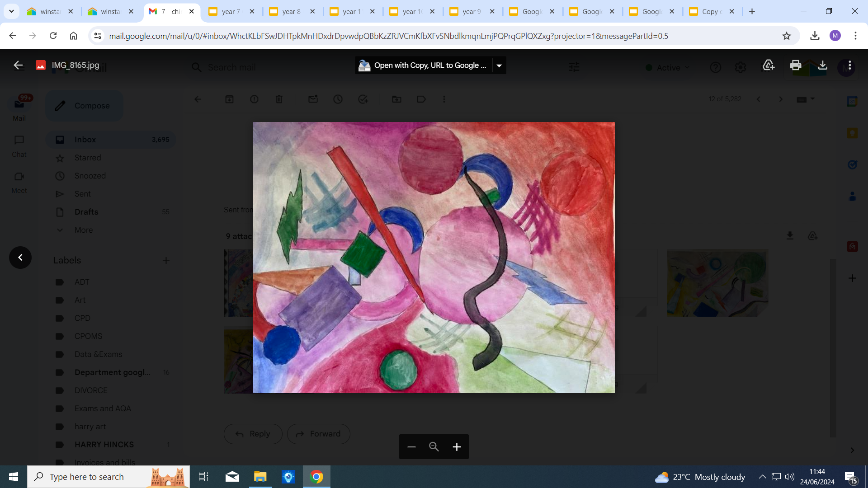Reset zoom with magnifier icon
The width and height of the screenshot is (868, 488).
pyautogui.click(x=434, y=447)
